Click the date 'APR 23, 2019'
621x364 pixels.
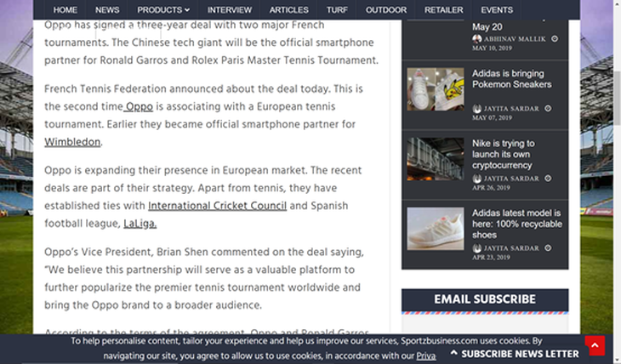[x=491, y=258]
